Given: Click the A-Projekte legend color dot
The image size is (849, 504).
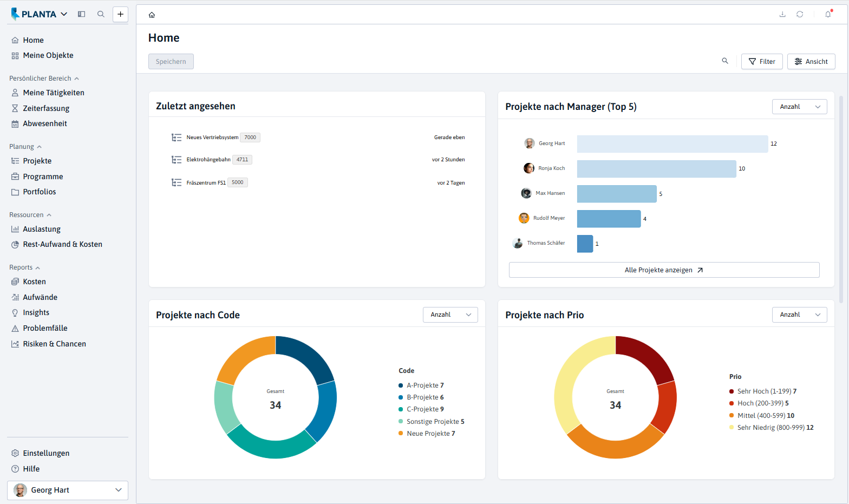Looking at the screenshot, I should pos(401,385).
